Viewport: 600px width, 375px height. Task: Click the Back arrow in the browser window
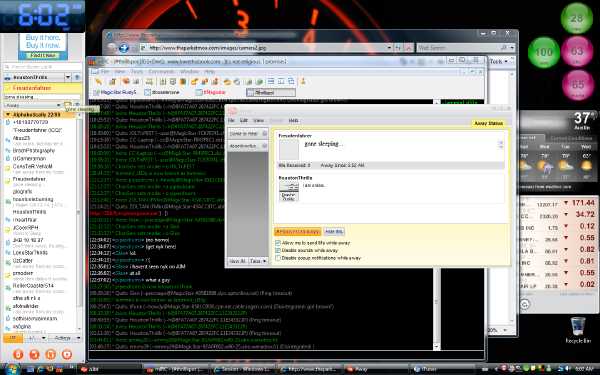click(112, 48)
